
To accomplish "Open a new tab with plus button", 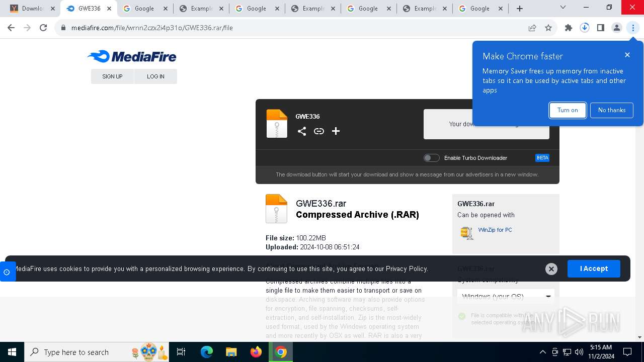I will [520, 9].
